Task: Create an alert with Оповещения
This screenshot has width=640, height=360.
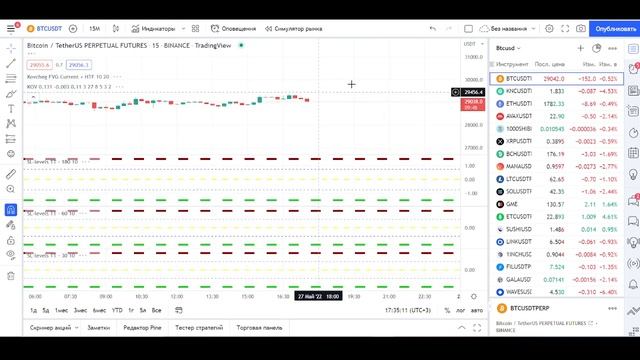Action: tap(233, 29)
